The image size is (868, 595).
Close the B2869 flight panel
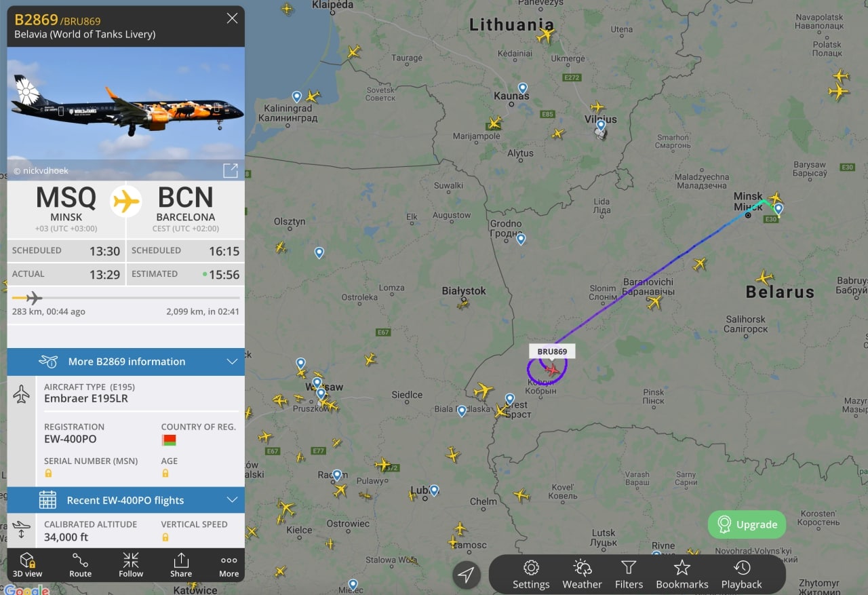(232, 18)
